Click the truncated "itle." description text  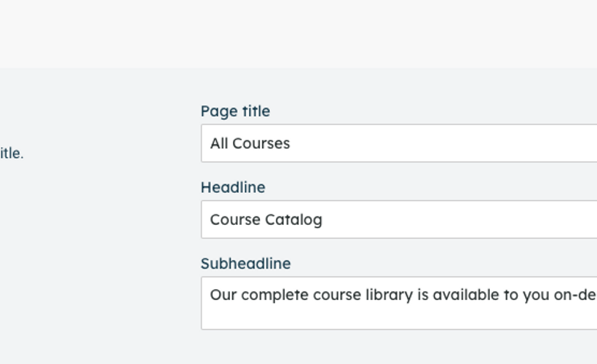(x=11, y=154)
